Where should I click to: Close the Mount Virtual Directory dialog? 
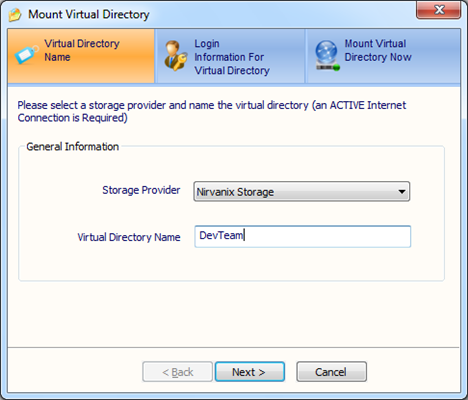click(439, 10)
